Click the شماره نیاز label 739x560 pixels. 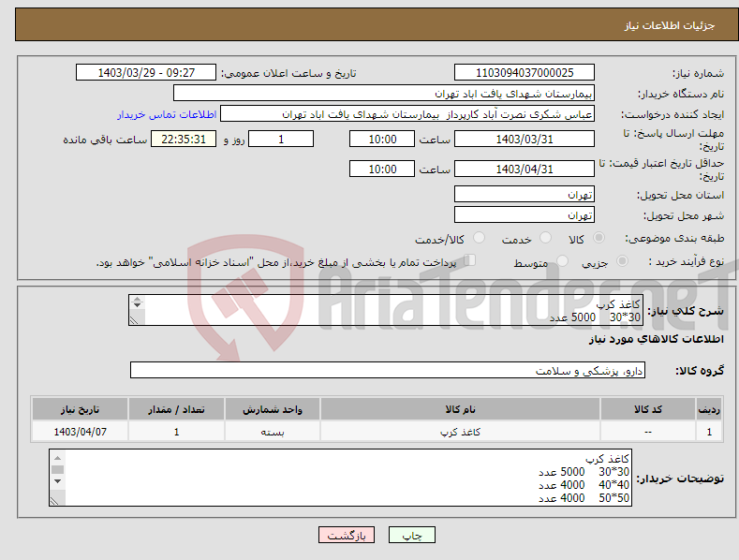click(x=698, y=73)
